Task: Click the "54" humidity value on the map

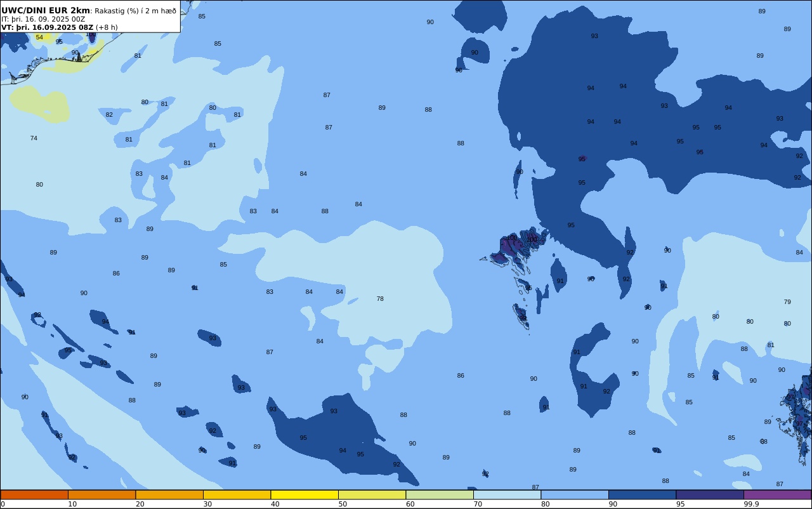Action: 39,37
